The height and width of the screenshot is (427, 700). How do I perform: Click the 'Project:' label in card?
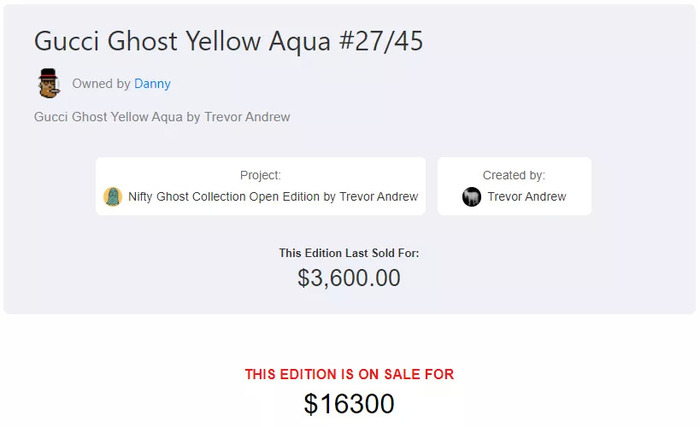[260, 175]
